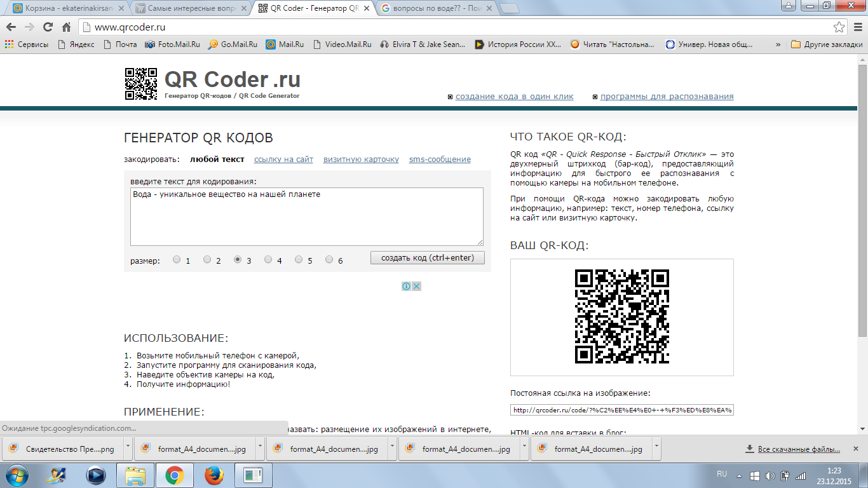Open the Go.Mail.Ru bookmark
868x488 pixels.
click(x=233, y=44)
